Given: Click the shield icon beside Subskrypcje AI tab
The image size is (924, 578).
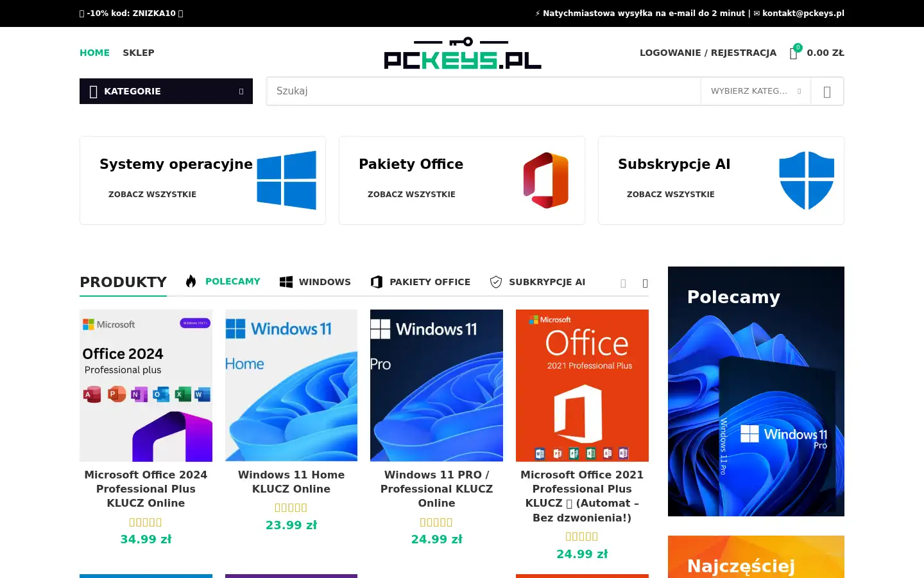Looking at the screenshot, I should pos(496,282).
